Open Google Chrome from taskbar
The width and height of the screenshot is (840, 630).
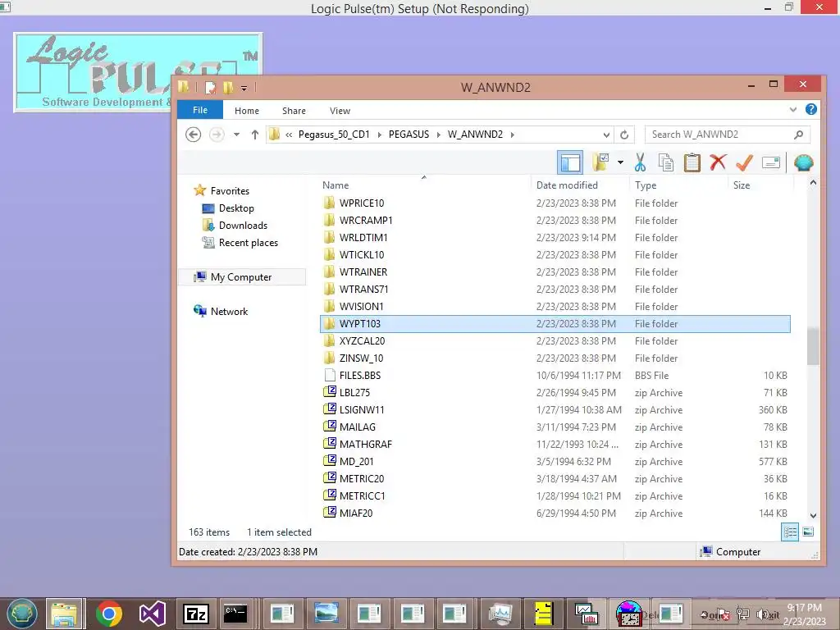point(109,614)
